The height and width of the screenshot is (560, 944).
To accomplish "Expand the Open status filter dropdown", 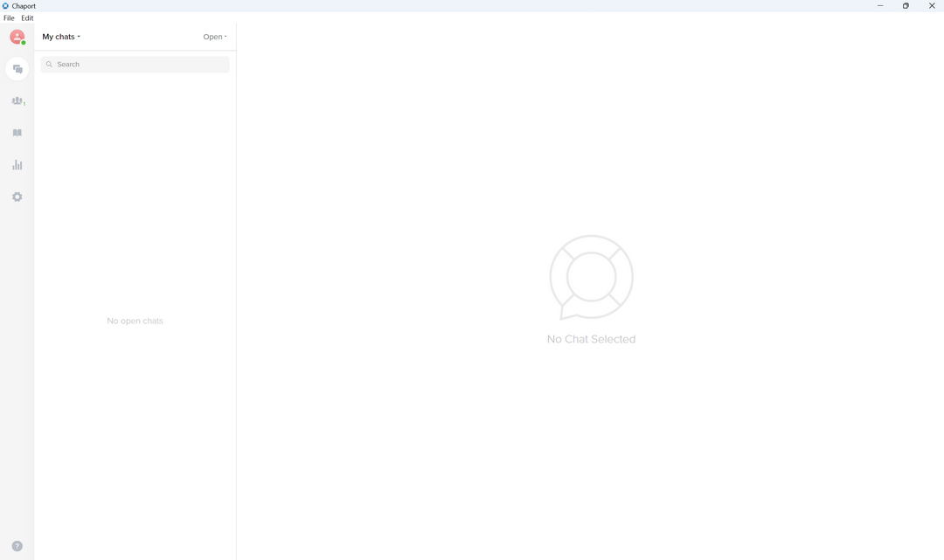I will click(x=214, y=37).
